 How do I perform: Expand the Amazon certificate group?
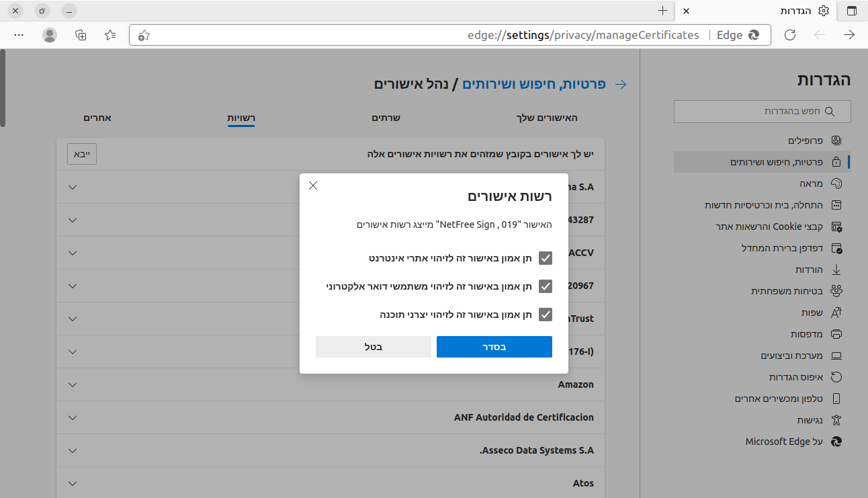pyautogui.click(x=73, y=385)
